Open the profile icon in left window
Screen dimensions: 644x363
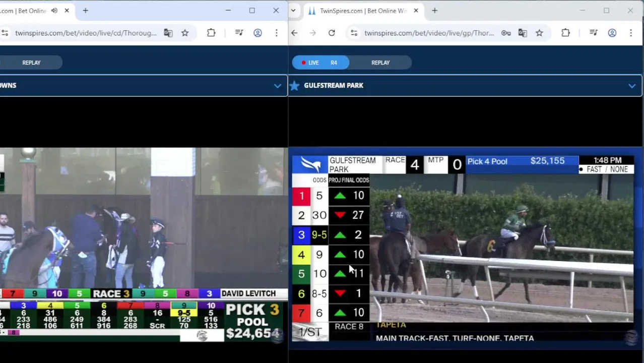tap(257, 33)
